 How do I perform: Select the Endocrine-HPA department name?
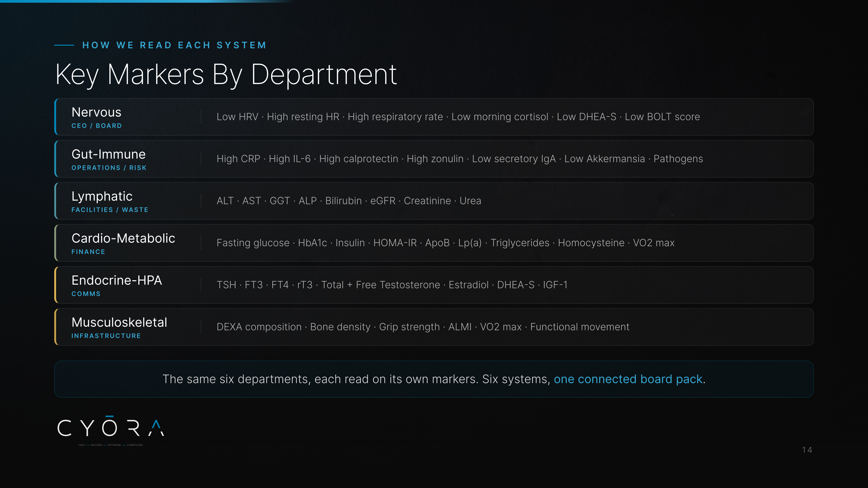(117, 281)
